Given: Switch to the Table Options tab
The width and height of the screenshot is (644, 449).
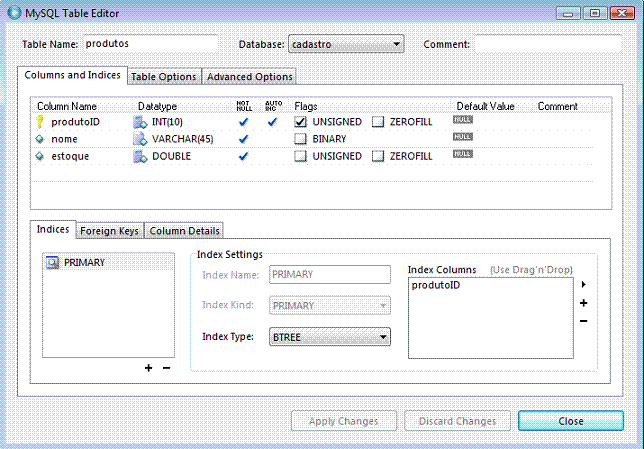Looking at the screenshot, I should click(x=164, y=77).
